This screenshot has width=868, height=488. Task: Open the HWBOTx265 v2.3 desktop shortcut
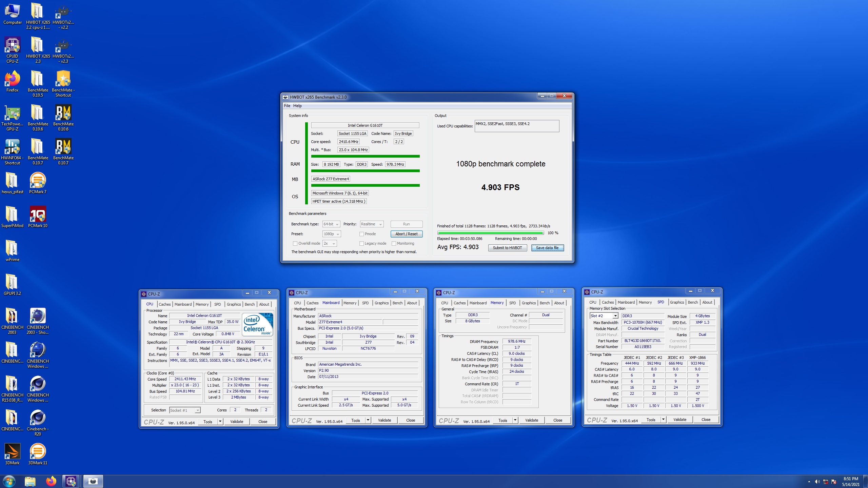(63, 50)
